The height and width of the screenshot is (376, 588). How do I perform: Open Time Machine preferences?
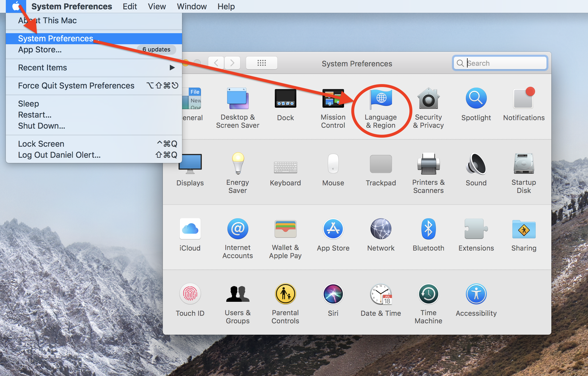coord(428,295)
